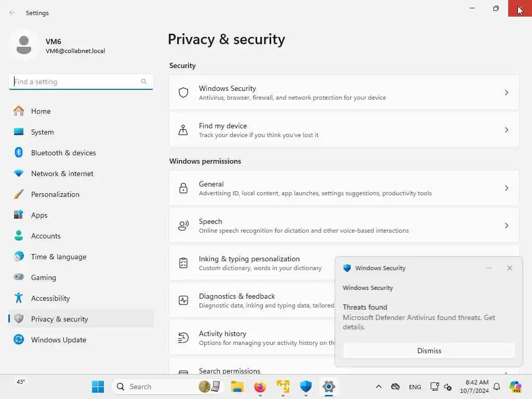The width and height of the screenshot is (532, 399).
Task: Expand Find my device row chevron
Action: 507,130
